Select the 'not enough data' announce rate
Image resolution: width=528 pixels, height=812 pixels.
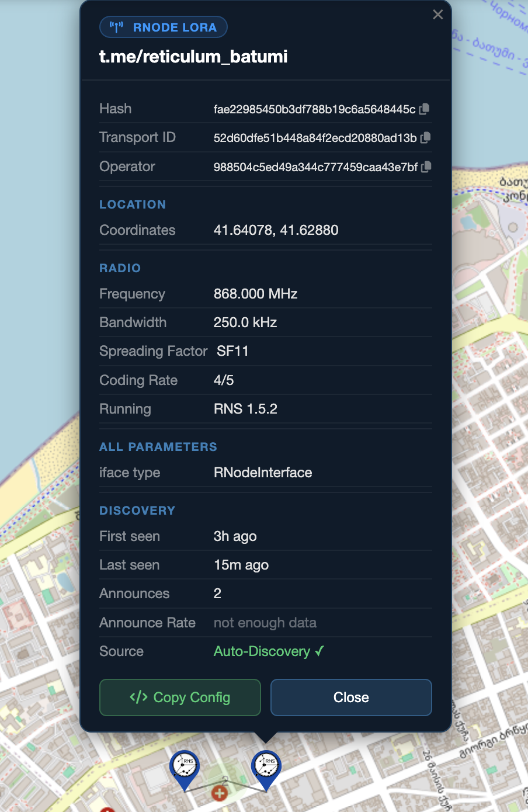click(265, 623)
